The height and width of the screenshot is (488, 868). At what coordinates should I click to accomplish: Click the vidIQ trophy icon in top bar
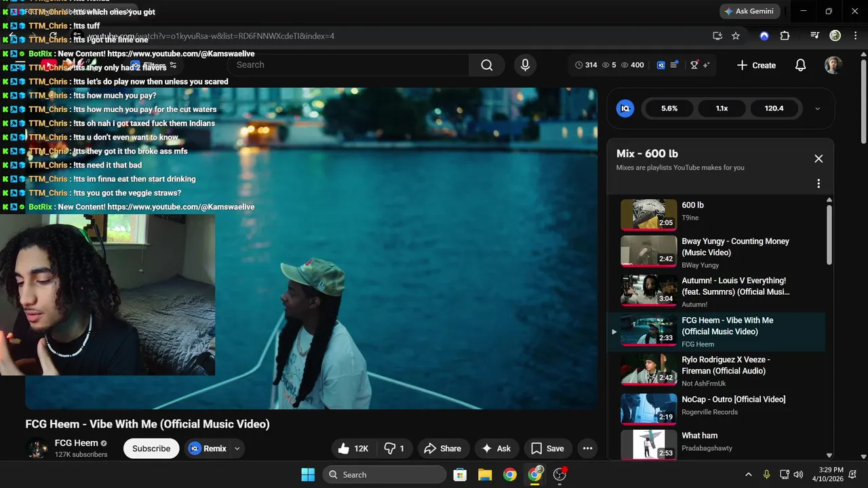(694, 65)
